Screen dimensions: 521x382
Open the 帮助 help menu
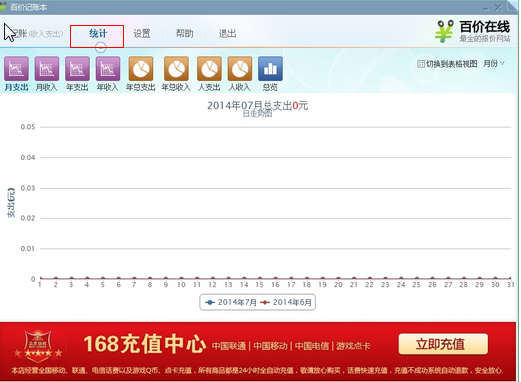(x=185, y=34)
